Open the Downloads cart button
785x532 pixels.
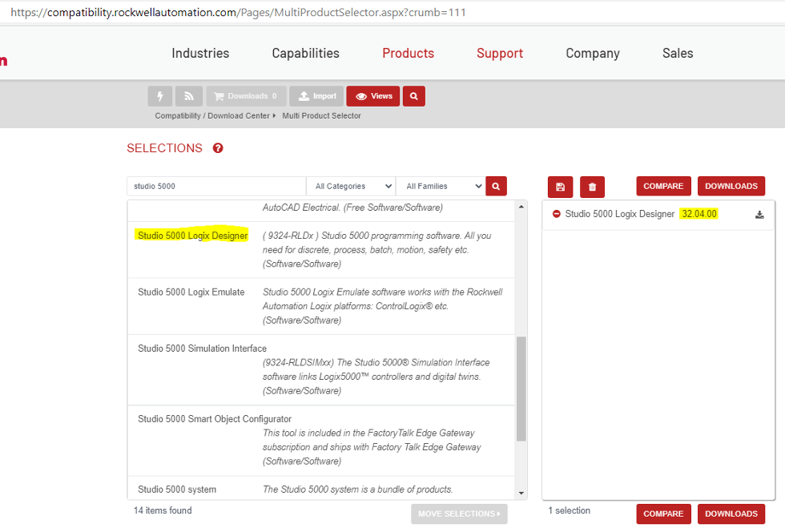[246, 96]
